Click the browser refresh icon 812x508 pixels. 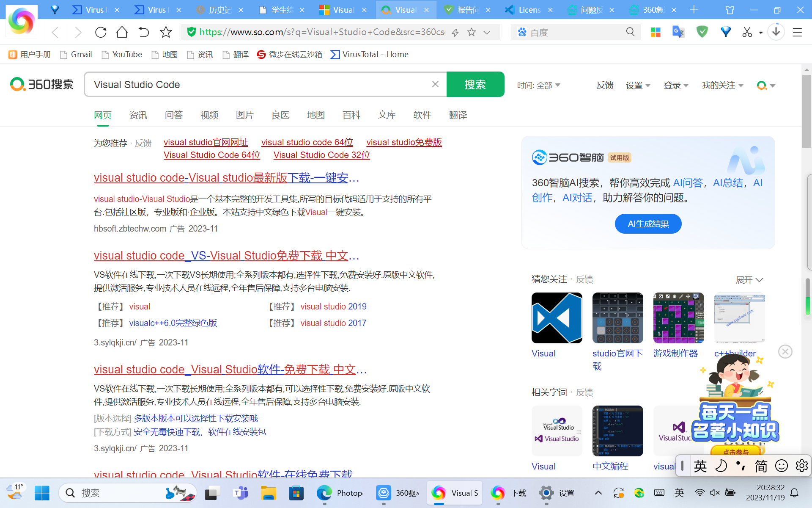coord(101,32)
